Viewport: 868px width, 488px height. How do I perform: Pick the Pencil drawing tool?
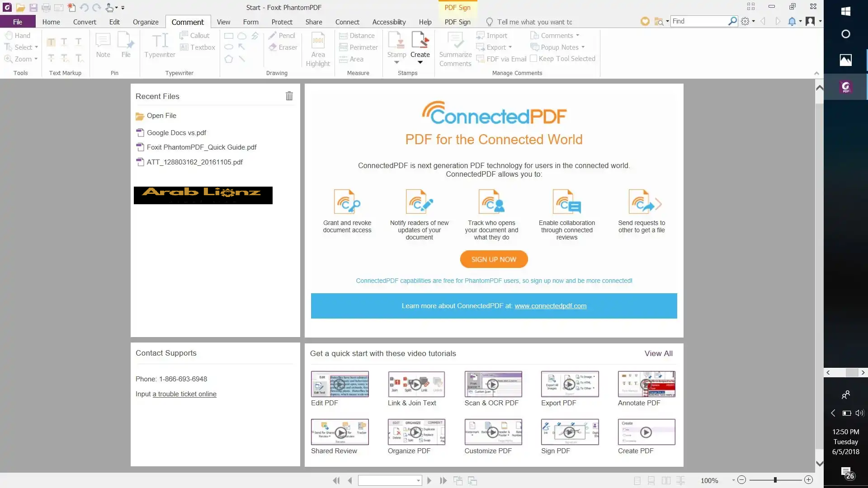pyautogui.click(x=281, y=35)
